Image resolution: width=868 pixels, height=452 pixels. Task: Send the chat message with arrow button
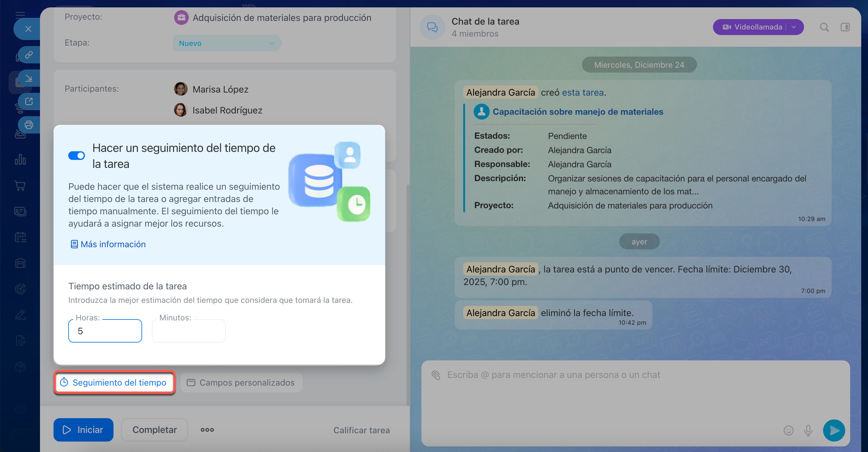click(834, 430)
